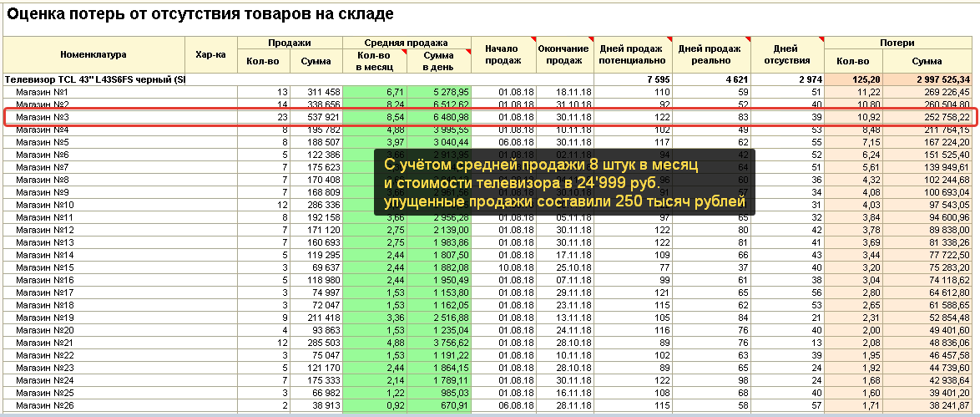The width and height of the screenshot is (980, 417).
Task: Click loss sum 64 612,80 in Магазин №17
Action: click(949, 292)
